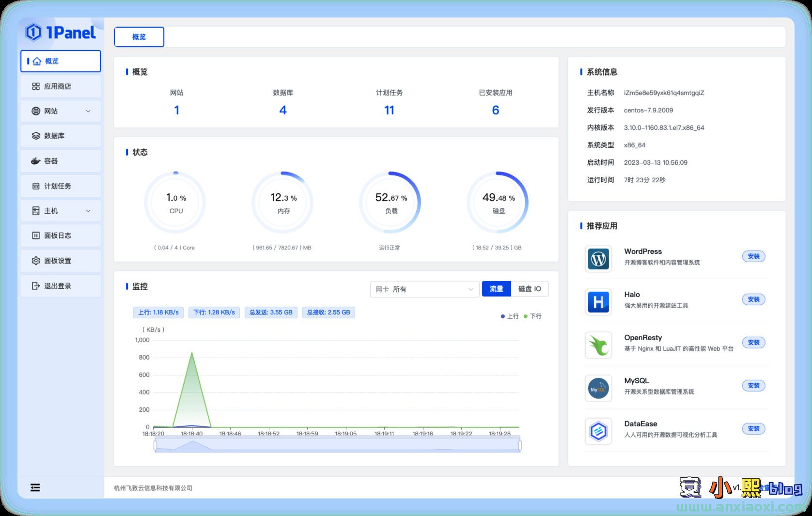
Task: Install OpenResty with 安装 button
Action: click(754, 343)
